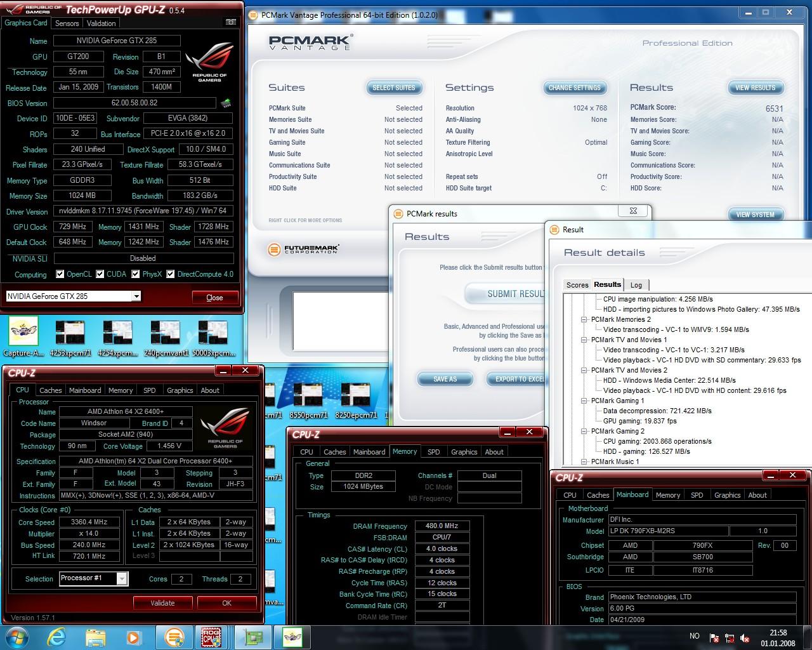Click the BIOS Version field 62.00.58.00.82
This screenshot has height=650, width=812.
coord(134,103)
